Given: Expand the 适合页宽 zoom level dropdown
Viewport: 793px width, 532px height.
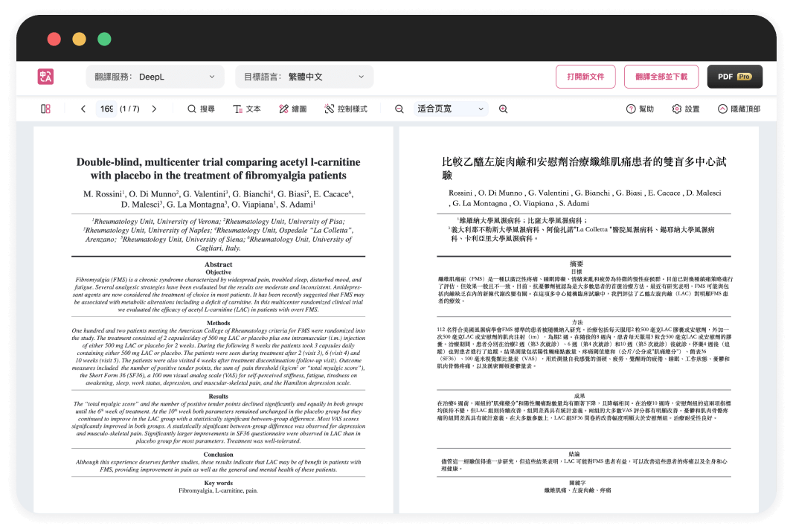Looking at the screenshot, I should pos(451,109).
